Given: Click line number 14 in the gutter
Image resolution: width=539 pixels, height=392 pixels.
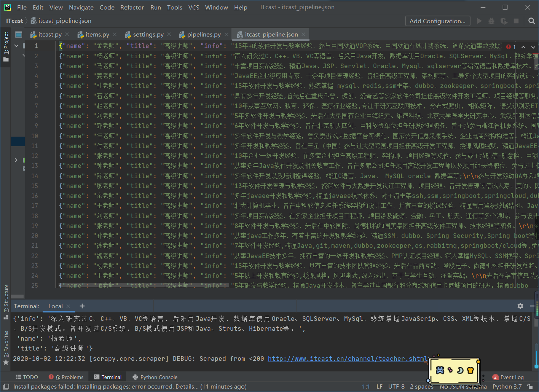Looking at the screenshot, I should (x=35, y=176).
